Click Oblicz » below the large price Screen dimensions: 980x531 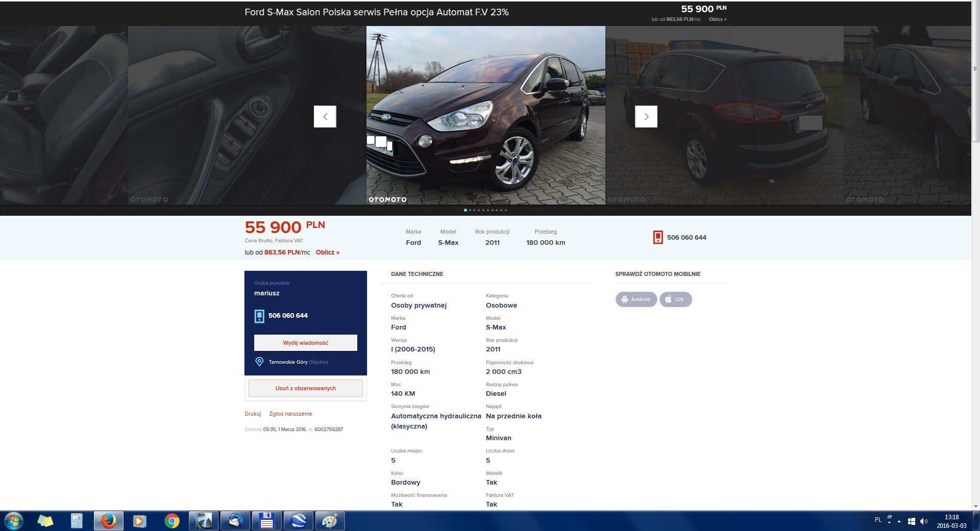[x=328, y=252]
